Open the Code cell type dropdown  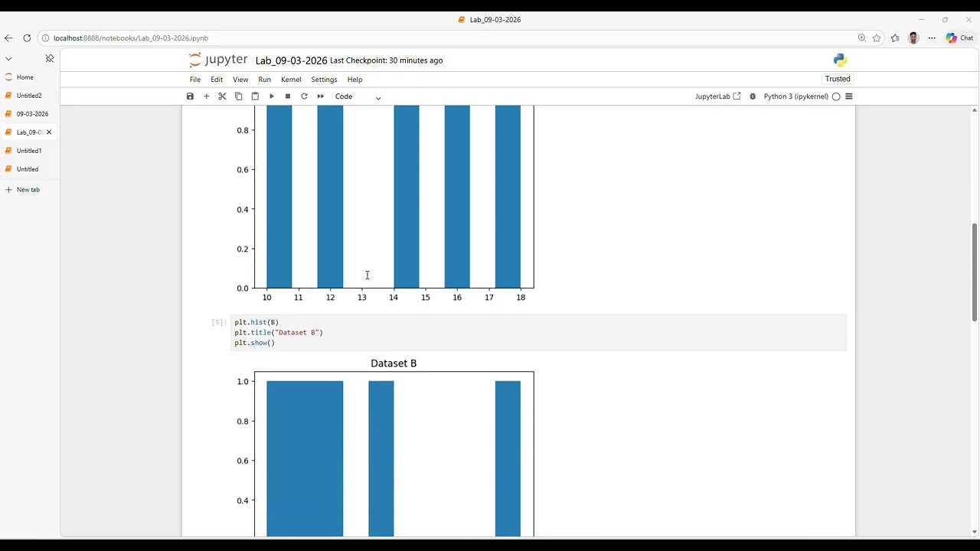pyautogui.click(x=358, y=96)
